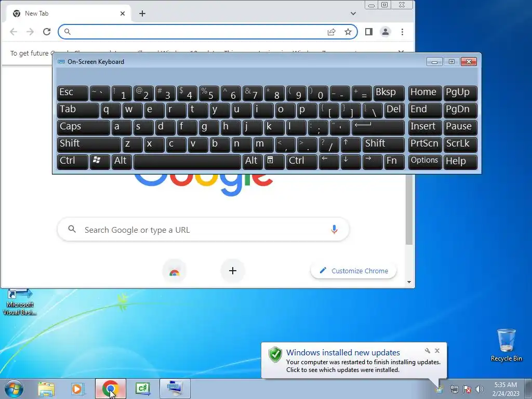532x399 pixels.
Task: Toggle left Ctrl key on keyboard
Action: (x=73, y=162)
